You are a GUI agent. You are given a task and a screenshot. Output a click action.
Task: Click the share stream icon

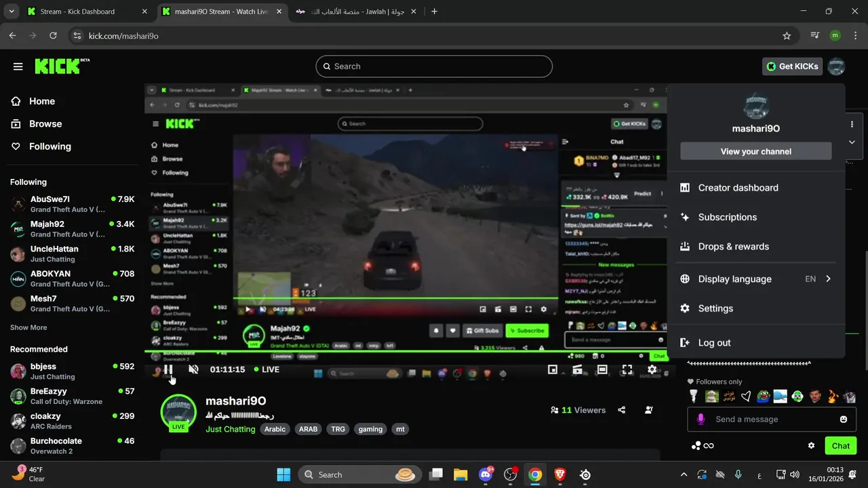coord(622,410)
